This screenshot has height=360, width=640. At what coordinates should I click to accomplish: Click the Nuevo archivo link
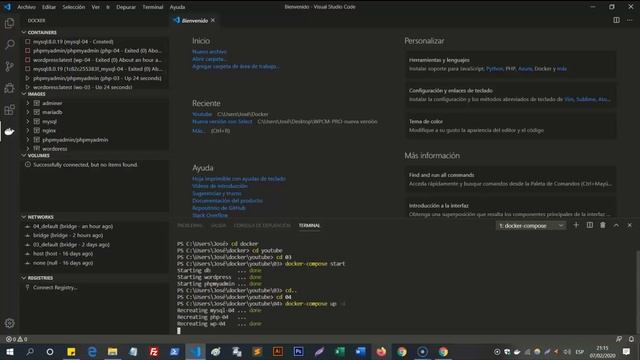[209, 52]
